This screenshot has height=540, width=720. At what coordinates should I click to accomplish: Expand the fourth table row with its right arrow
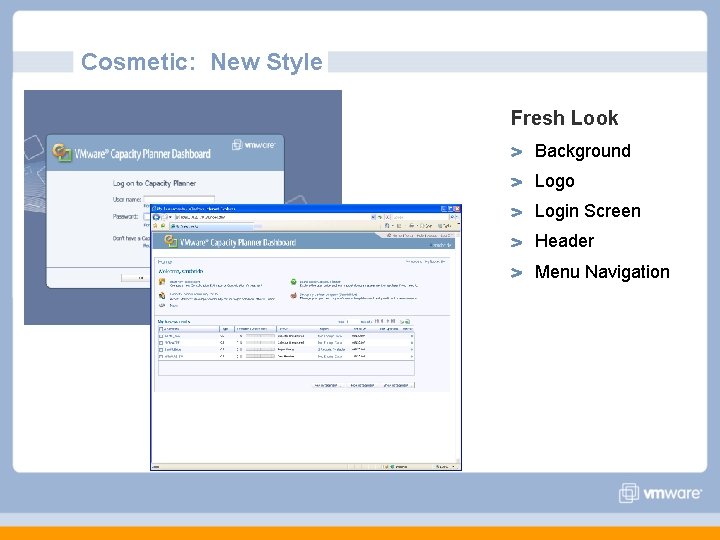(411, 357)
